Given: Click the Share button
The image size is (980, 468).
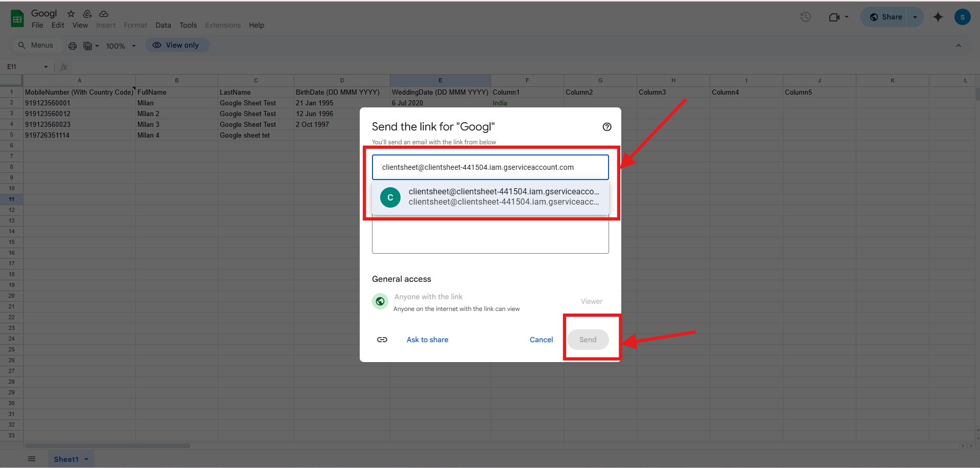Looking at the screenshot, I should click(885, 17).
